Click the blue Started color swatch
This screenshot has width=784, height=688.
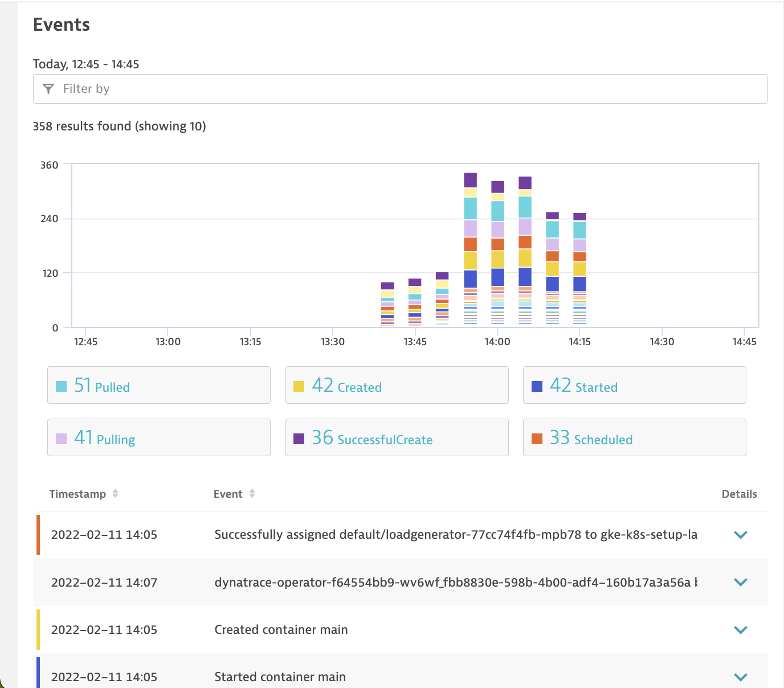pyautogui.click(x=537, y=387)
